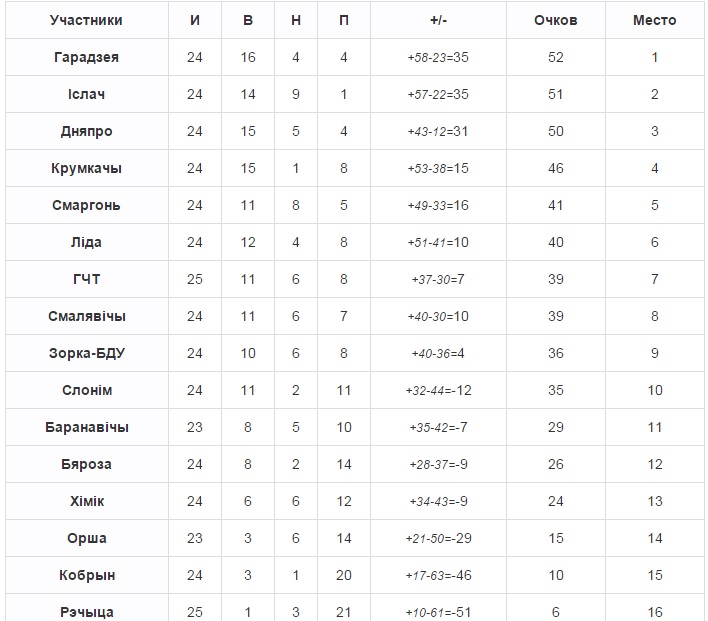Click the Очков column header
708x621 pixels.
tap(555, 20)
